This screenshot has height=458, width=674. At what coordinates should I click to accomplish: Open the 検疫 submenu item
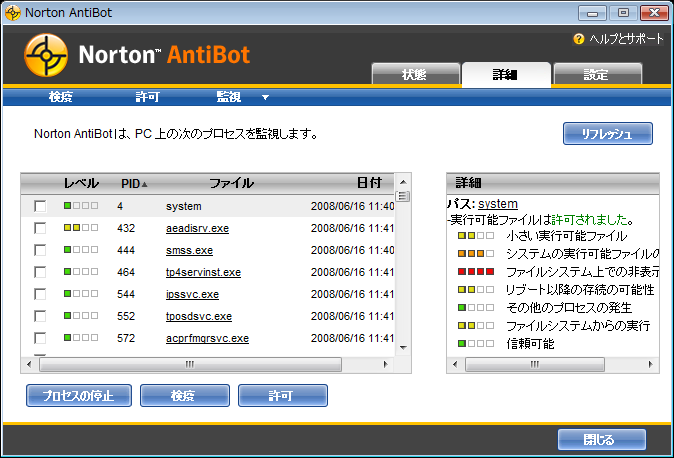click(61, 97)
